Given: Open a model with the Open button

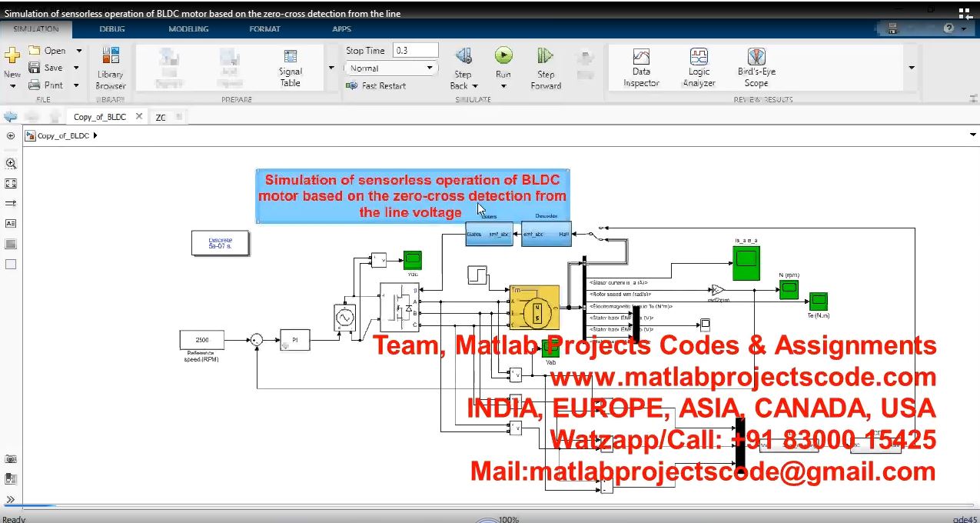Looking at the screenshot, I should 47,51.
